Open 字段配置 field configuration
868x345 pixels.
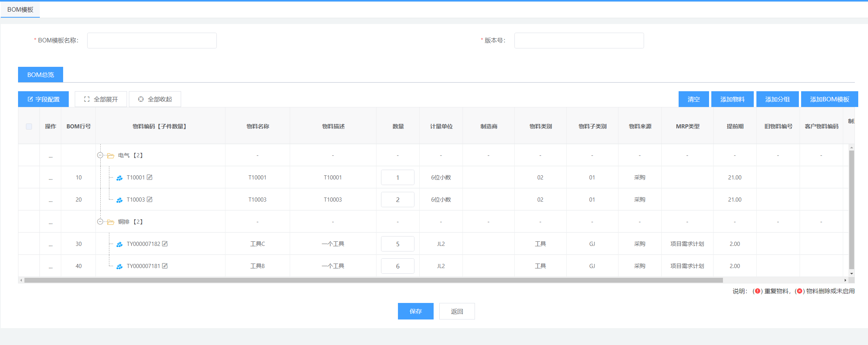point(43,99)
